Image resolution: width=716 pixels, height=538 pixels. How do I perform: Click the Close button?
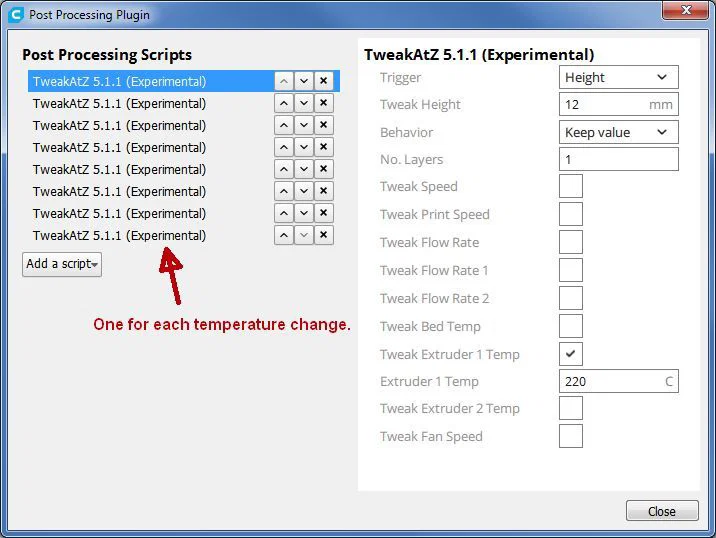662,511
